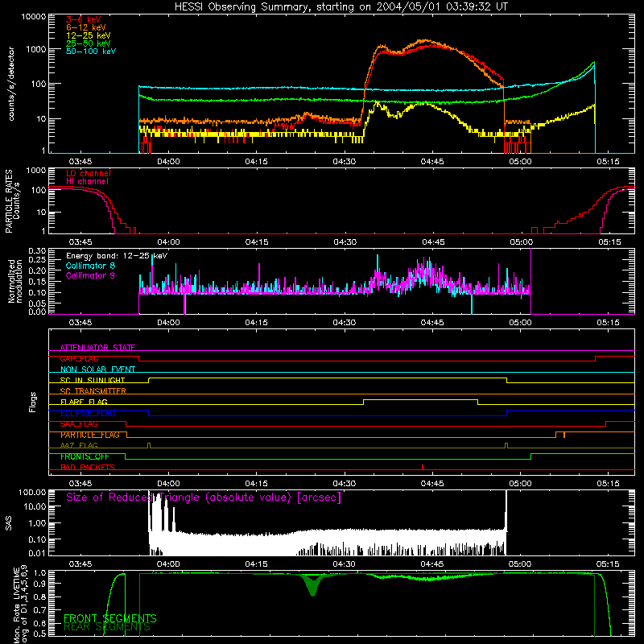Screen dimensions: 644x644
Task: Select the 6-12 keV legend entry
Action: coord(86,27)
